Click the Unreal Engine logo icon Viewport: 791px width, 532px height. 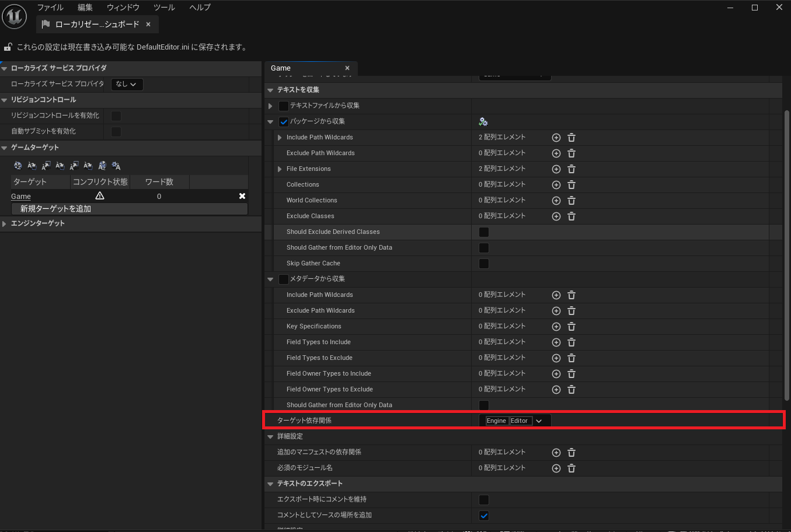14,16
